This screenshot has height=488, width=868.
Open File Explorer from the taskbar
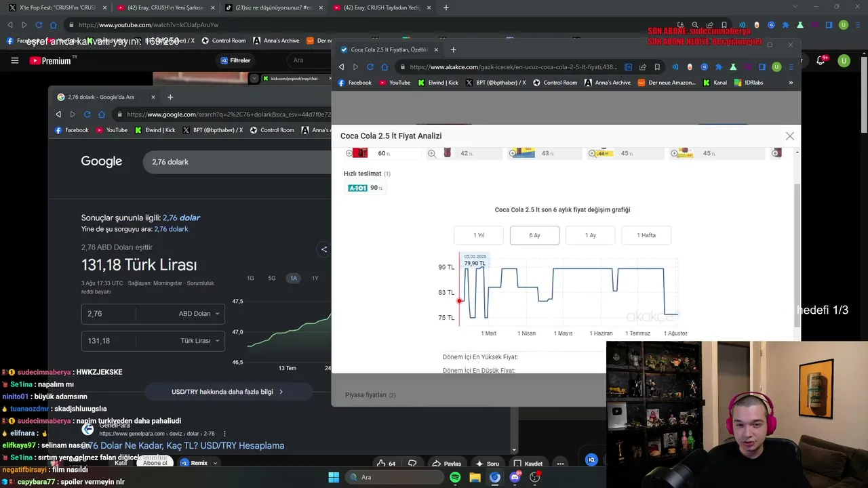(x=475, y=477)
